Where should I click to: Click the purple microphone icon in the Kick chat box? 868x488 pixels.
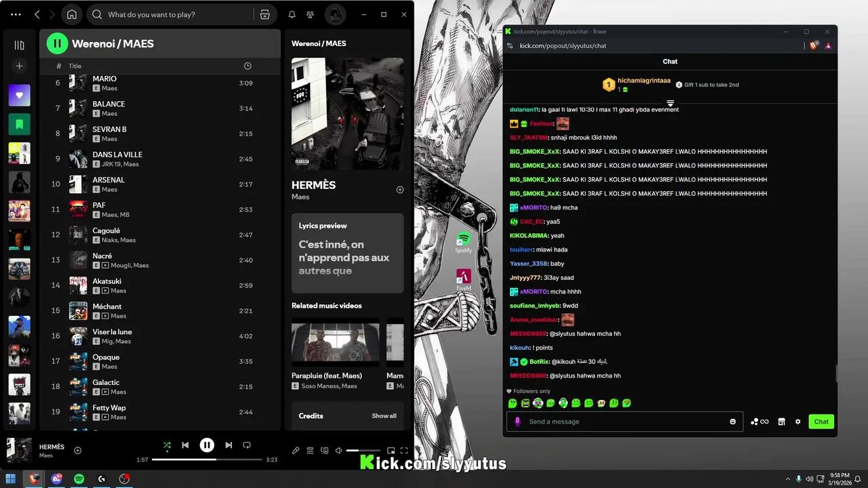click(517, 422)
